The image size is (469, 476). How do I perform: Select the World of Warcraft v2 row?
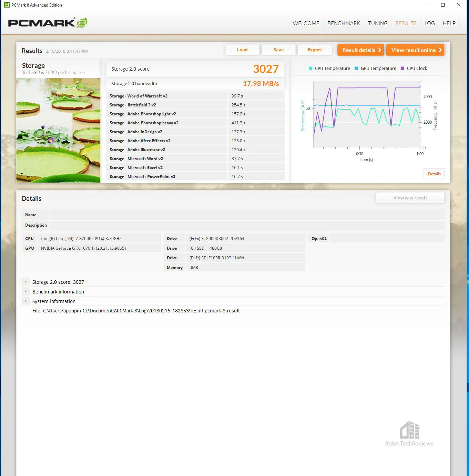(x=195, y=96)
